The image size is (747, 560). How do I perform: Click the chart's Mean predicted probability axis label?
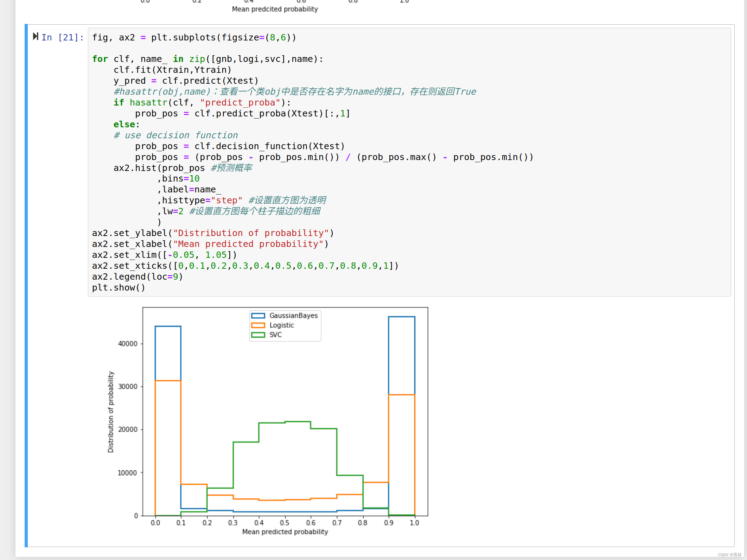click(285, 532)
